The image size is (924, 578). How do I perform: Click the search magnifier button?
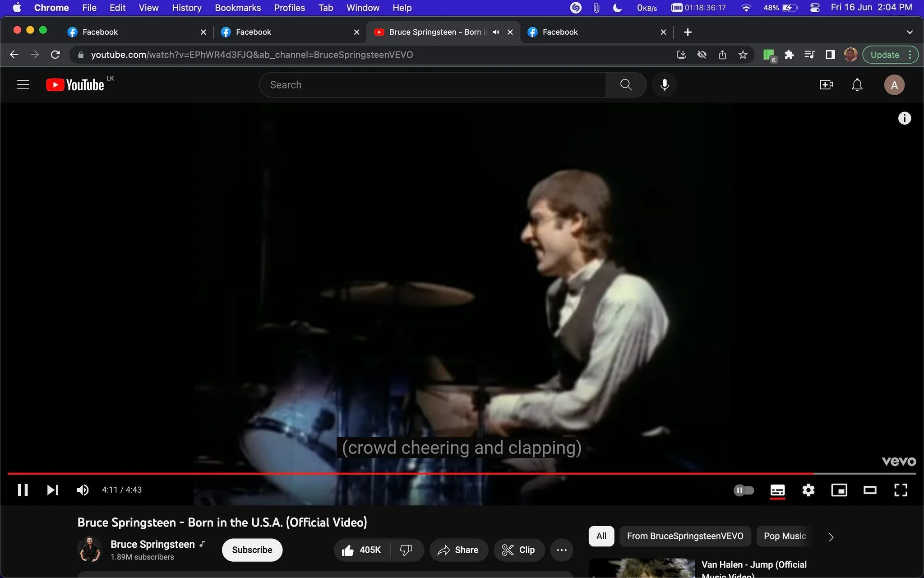(x=626, y=85)
